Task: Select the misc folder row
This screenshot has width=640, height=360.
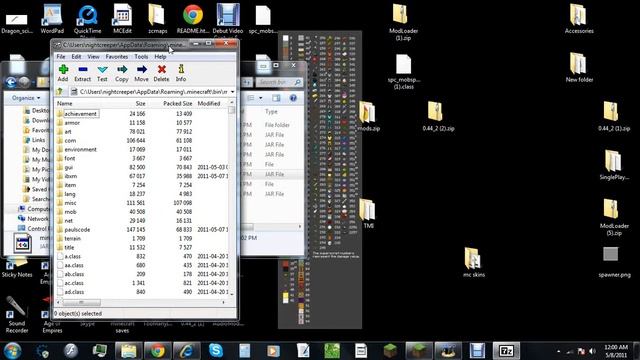Action: point(142,203)
